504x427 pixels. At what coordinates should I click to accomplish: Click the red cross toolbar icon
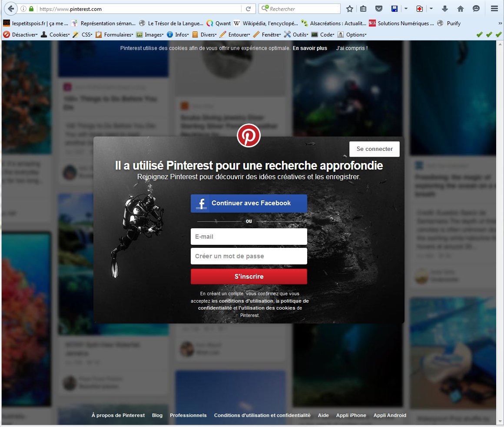tap(419, 9)
